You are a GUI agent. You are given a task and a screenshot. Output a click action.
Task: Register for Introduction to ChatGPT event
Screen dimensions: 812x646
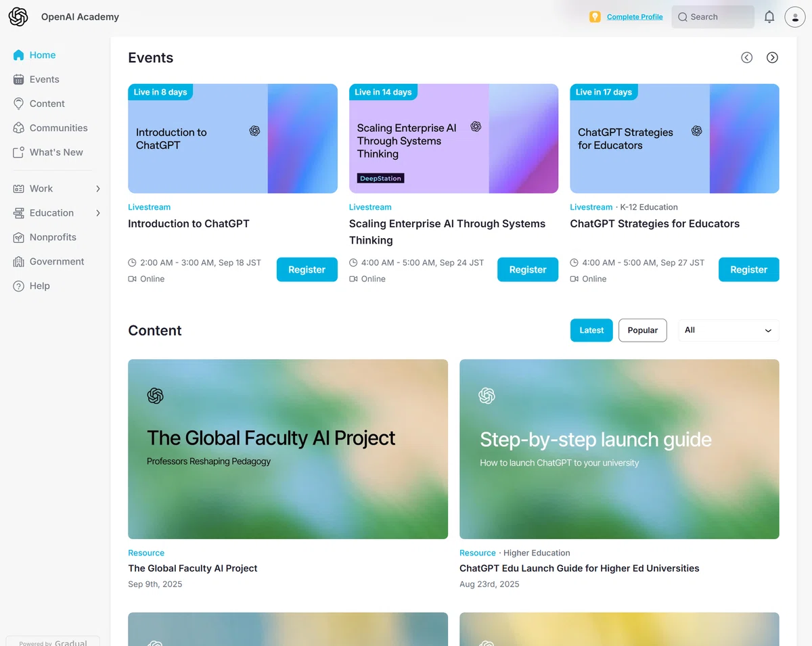(307, 269)
